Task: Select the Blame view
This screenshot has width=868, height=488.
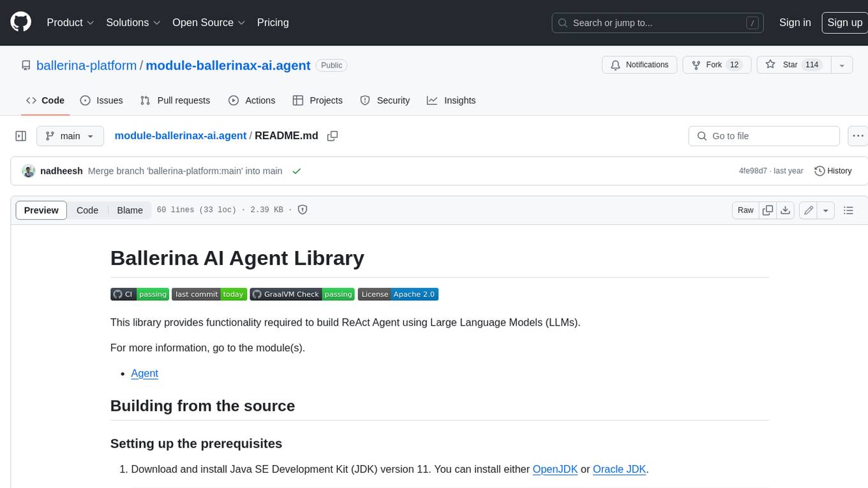Action: (130, 210)
